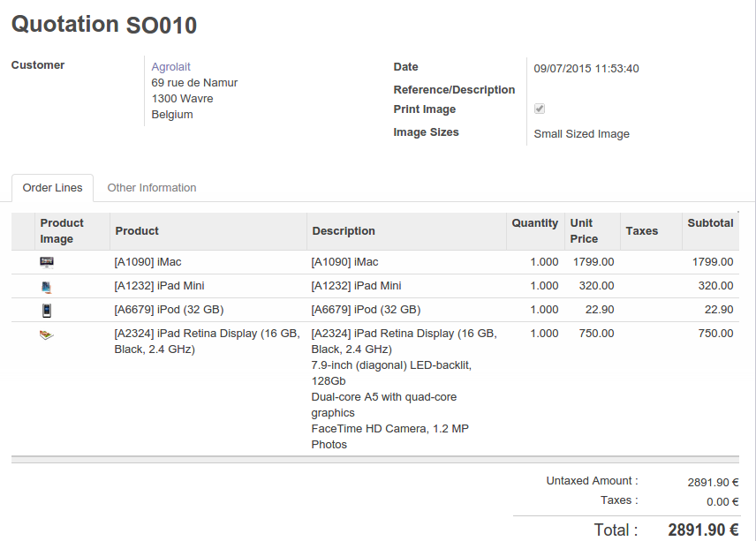Screen dimensions: 756x541
Task: Click the address line 1300 Wavre
Action: [182, 99]
